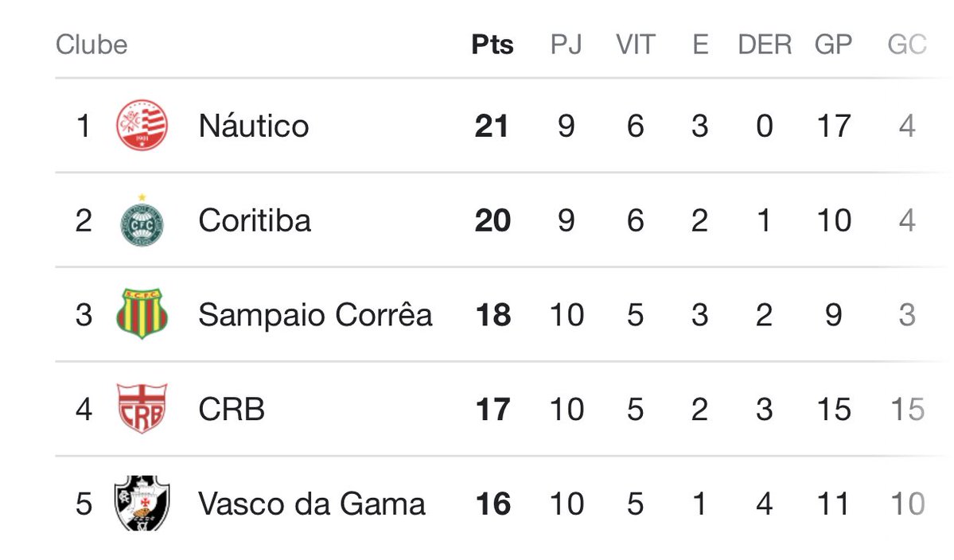954x560 pixels.
Task: Open the Náutico team name link
Action: (x=254, y=126)
